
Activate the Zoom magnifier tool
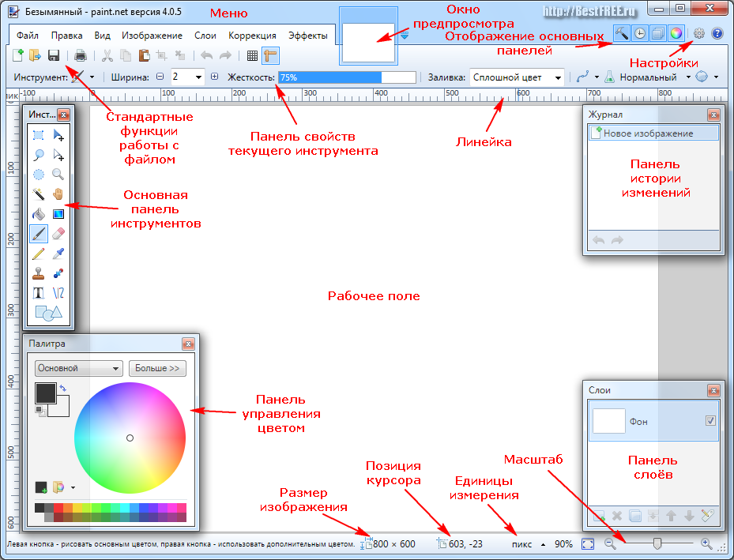[x=58, y=175]
